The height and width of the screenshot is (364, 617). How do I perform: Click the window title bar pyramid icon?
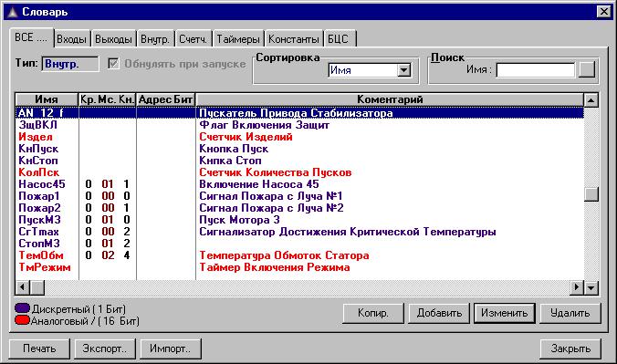click(x=13, y=12)
